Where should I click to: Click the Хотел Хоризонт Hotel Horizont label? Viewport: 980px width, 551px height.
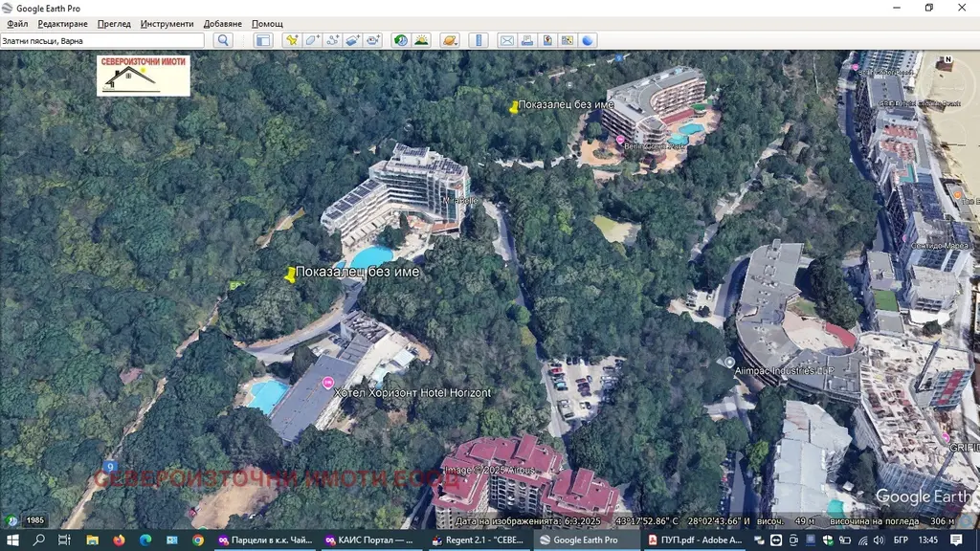[412, 393]
